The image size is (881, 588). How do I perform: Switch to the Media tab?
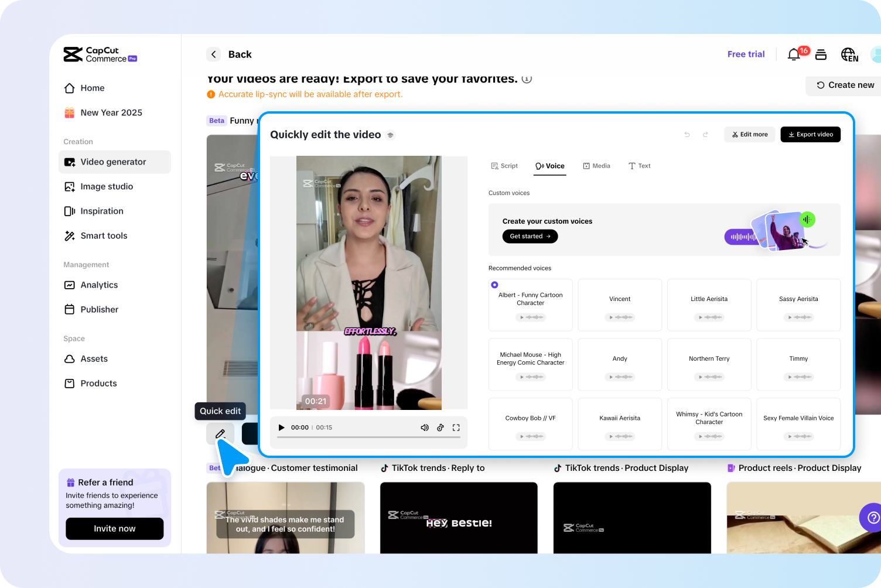(x=597, y=166)
